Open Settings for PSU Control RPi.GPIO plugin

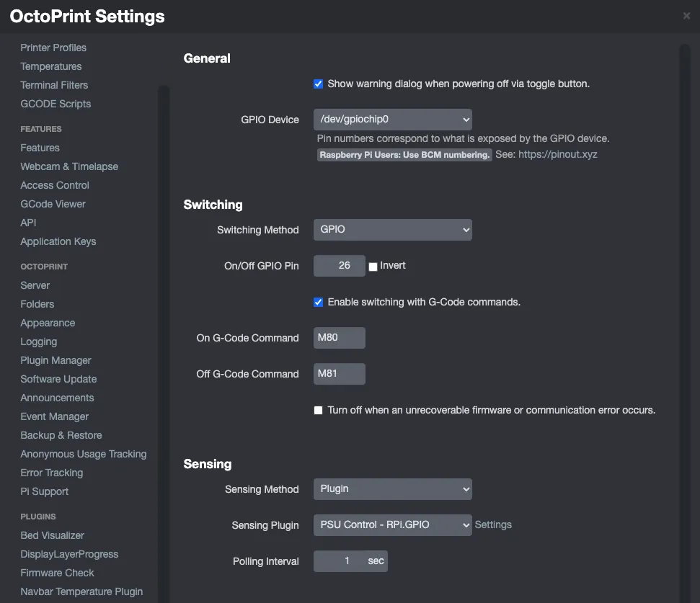(x=493, y=524)
